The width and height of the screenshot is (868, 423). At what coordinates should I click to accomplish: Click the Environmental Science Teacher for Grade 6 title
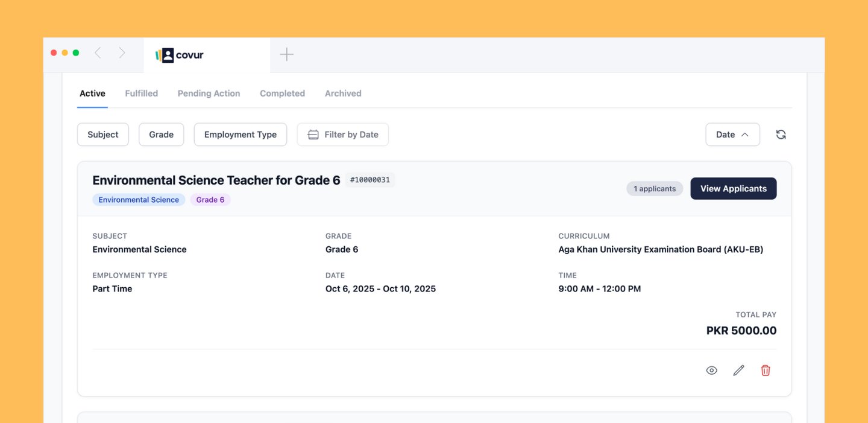(216, 180)
